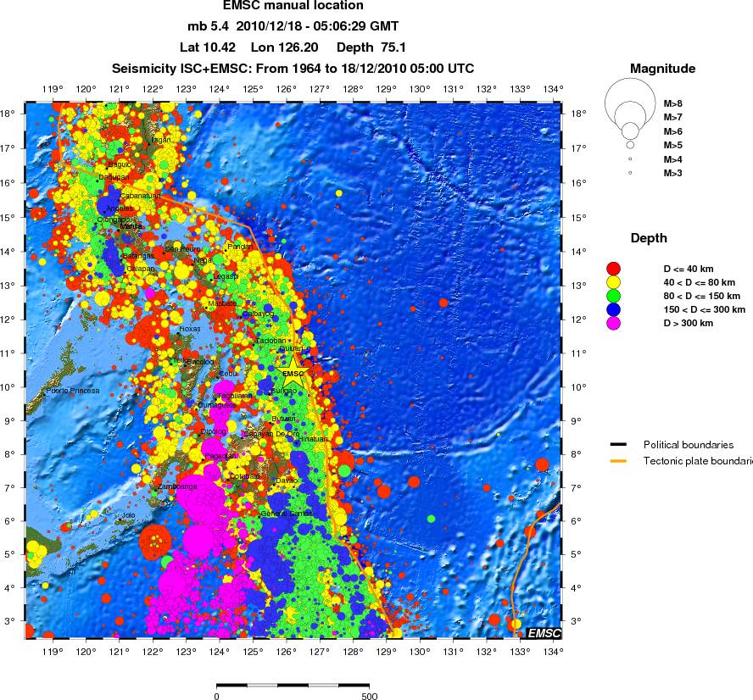Click the Bacolod city label
Screen dimensions: 753x700
200,362
